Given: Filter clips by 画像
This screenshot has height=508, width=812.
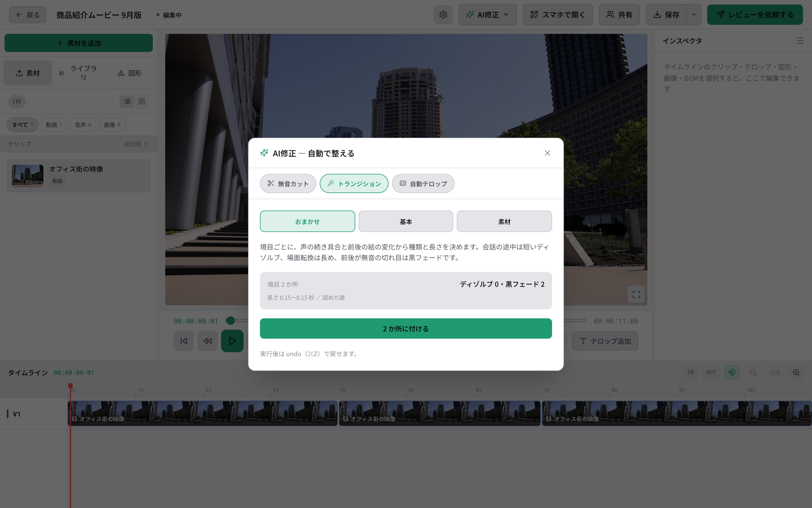Looking at the screenshot, I should tap(112, 125).
